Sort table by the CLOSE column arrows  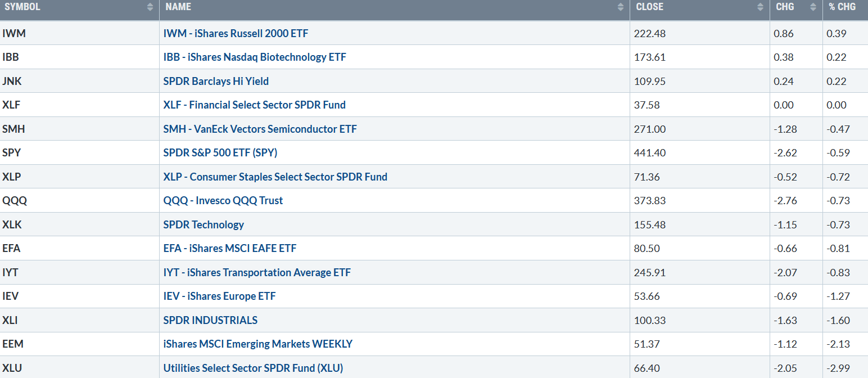760,7
